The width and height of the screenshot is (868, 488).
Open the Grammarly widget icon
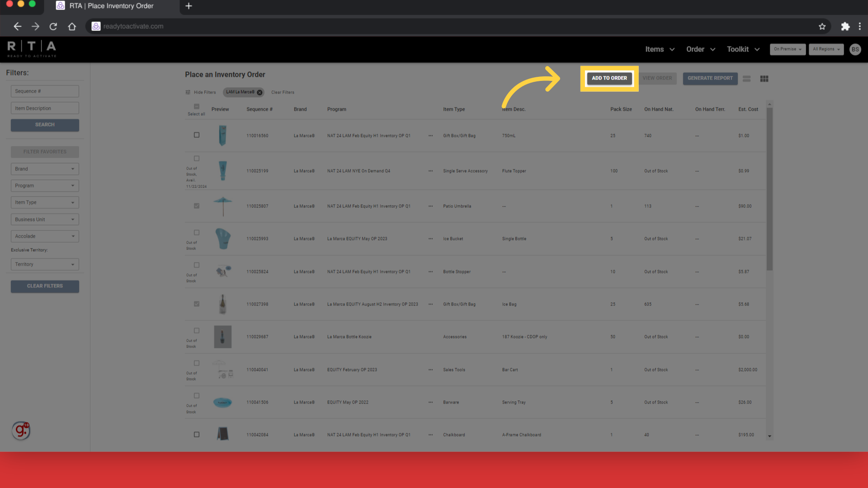click(x=21, y=430)
